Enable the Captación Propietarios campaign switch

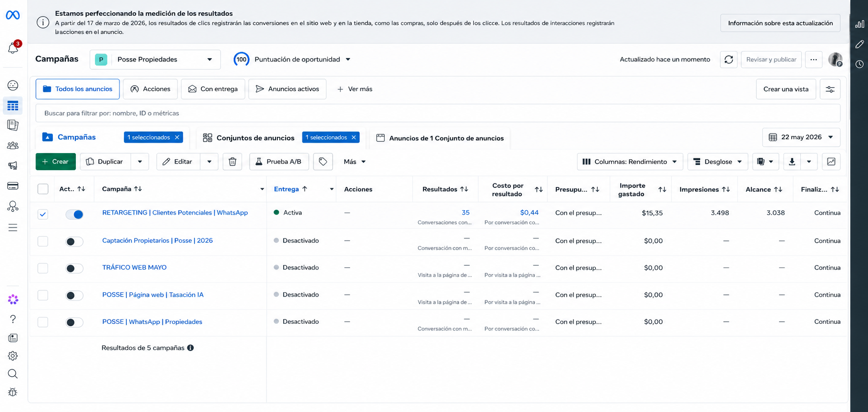click(x=74, y=242)
